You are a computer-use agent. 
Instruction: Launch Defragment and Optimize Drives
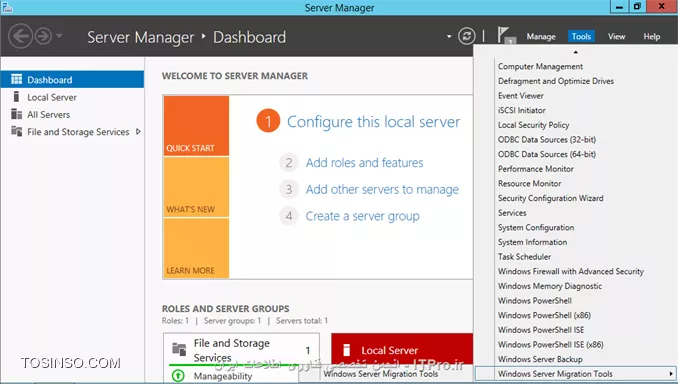(556, 81)
